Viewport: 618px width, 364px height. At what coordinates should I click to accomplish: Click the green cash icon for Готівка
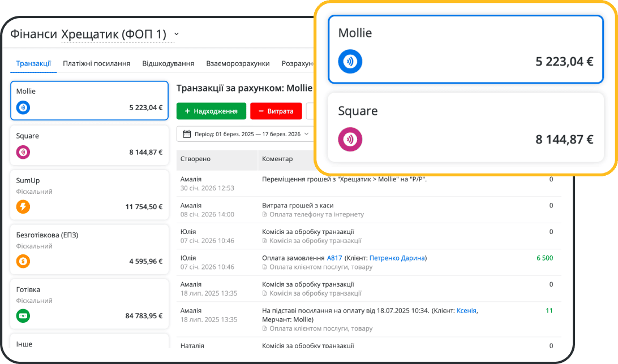click(23, 316)
